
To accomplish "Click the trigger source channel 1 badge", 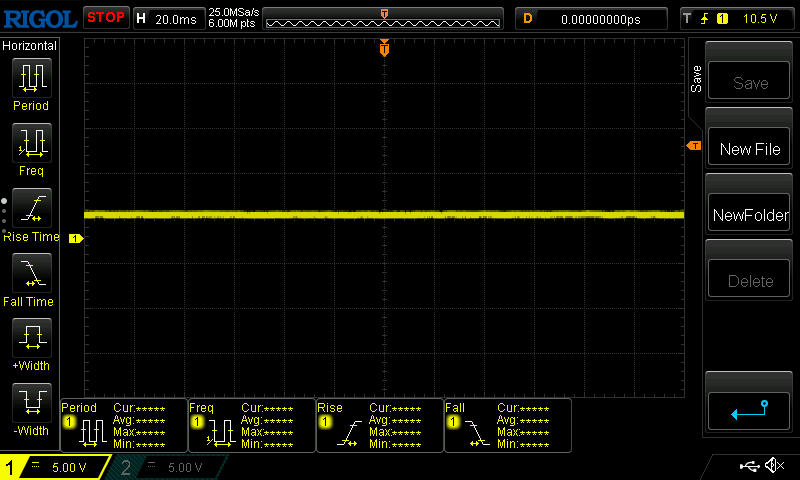I will [x=722, y=19].
